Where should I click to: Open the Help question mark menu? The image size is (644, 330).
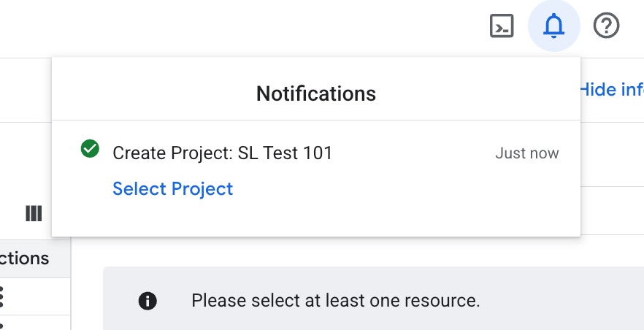pyautogui.click(x=606, y=26)
